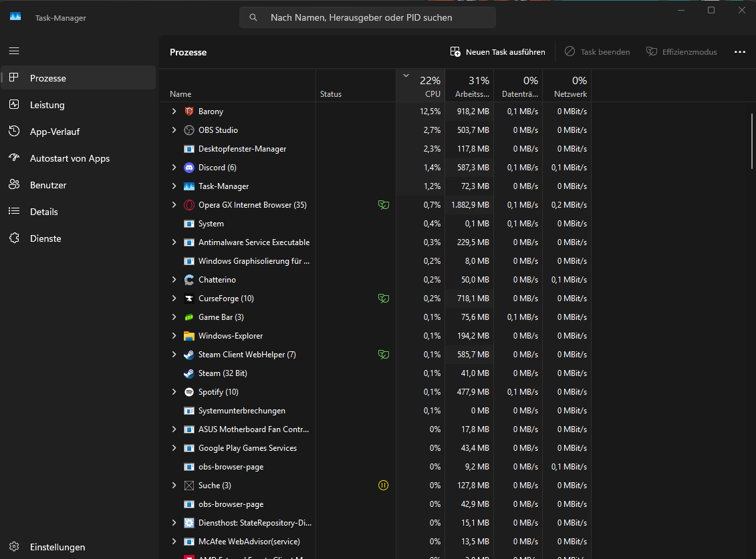Expand the Game Bar (3) group
Image resolution: width=756 pixels, height=559 pixels.
click(174, 317)
